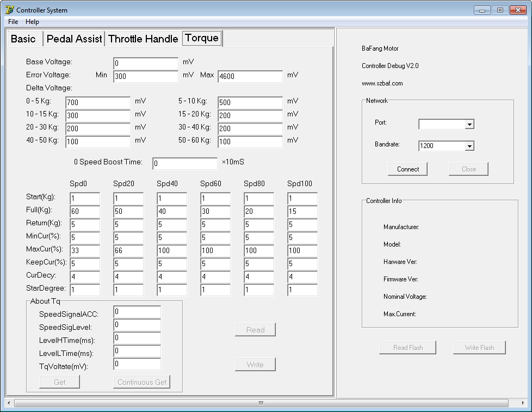532x412 pixels.
Task: Select the 0 - 5 Kg delta voltage field
Action: (x=98, y=102)
